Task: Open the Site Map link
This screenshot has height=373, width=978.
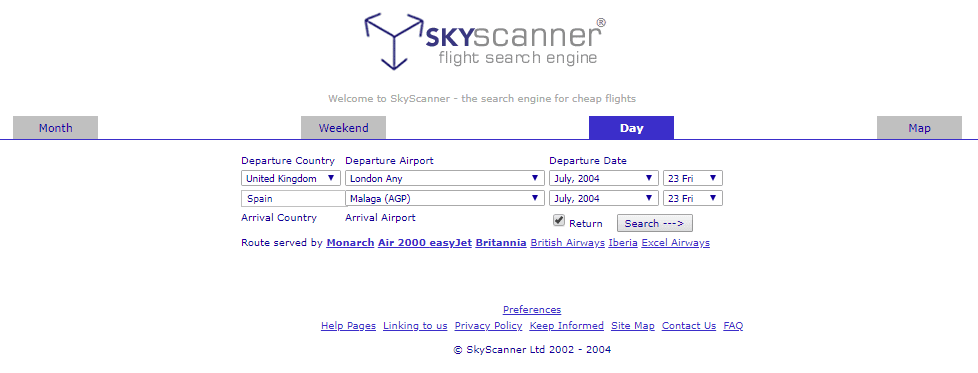Action: (633, 326)
